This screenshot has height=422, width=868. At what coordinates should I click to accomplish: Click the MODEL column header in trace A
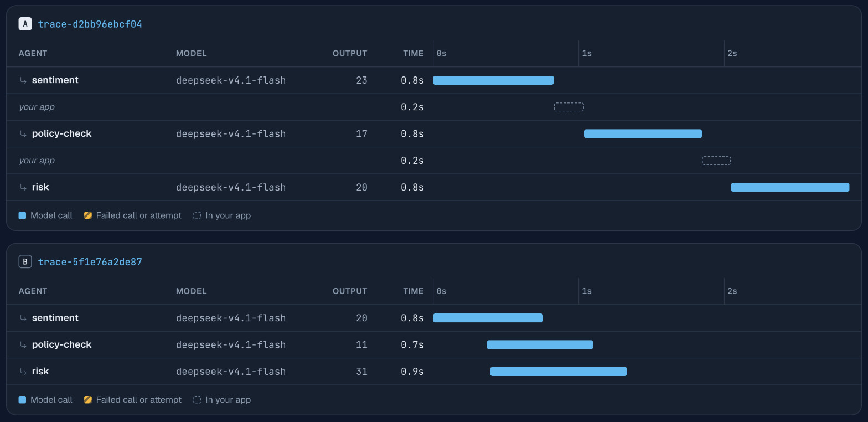tap(191, 53)
